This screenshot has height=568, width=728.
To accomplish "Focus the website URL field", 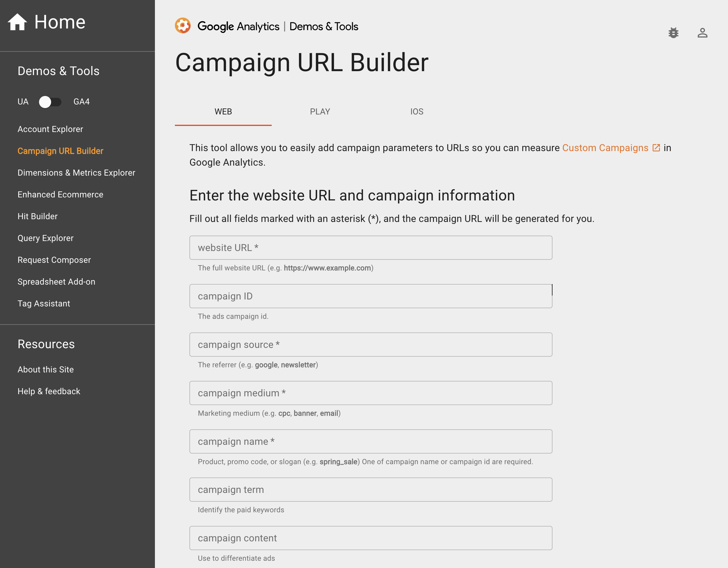I will click(371, 248).
